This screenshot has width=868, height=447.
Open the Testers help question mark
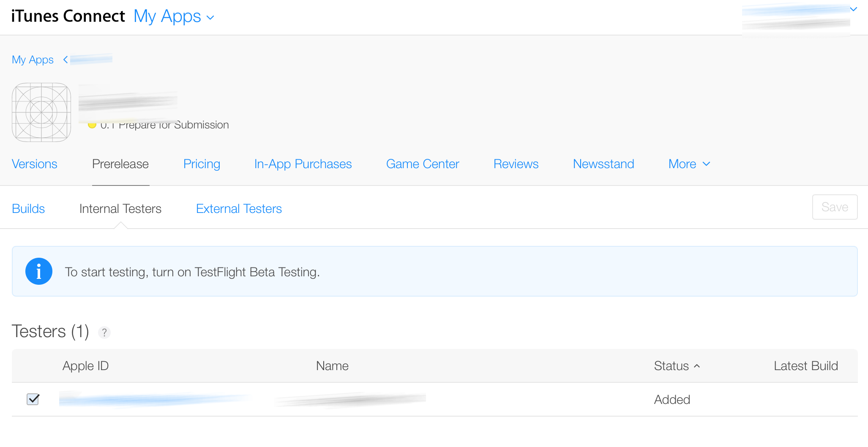[104, 333]
